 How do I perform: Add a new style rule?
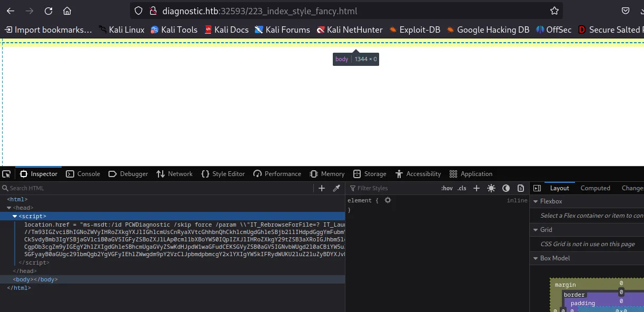point(477,188)
